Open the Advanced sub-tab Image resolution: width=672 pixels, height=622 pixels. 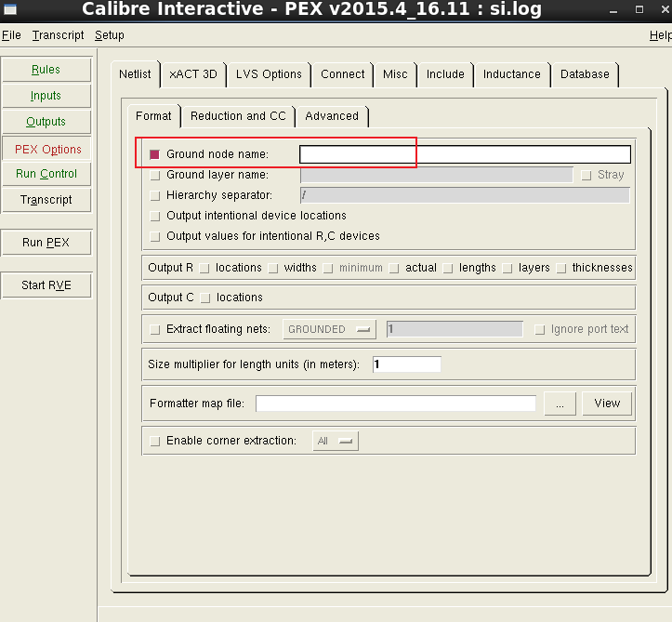(x=332, y=116)
